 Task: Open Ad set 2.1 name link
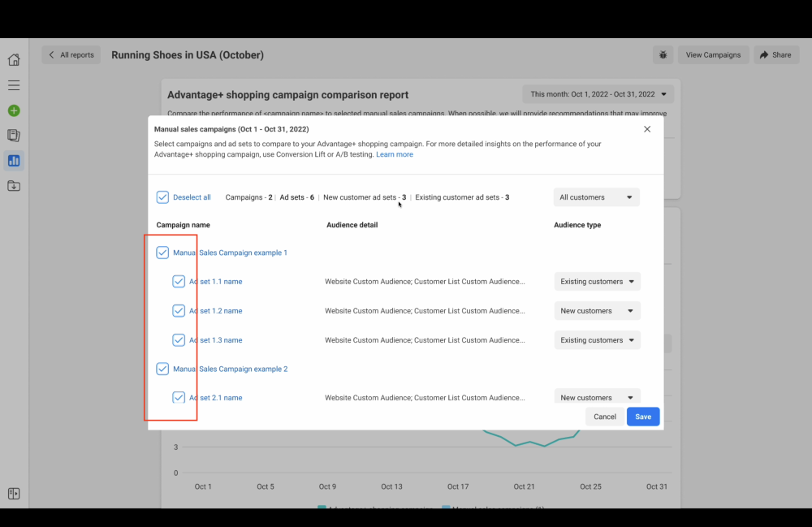click(215, 398)
